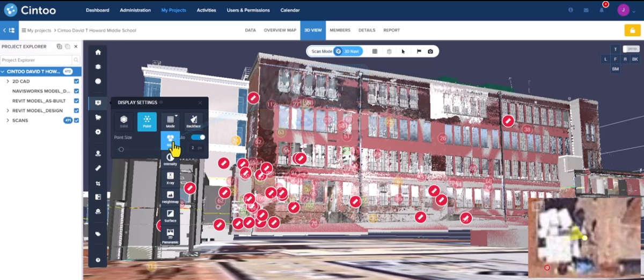Click the Point Size slider handle

[121, 149]
